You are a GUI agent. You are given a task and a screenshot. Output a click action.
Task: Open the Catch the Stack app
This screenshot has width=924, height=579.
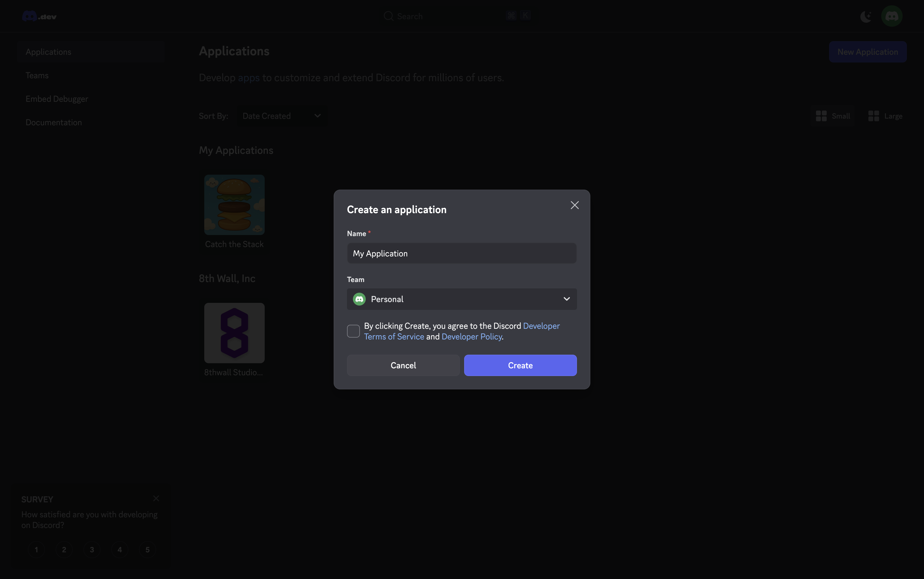234,205
